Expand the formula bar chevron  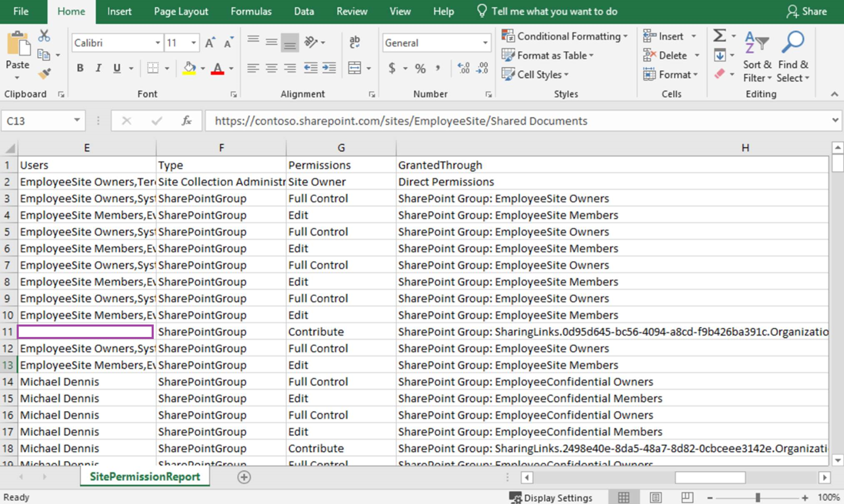pos(835,121)
